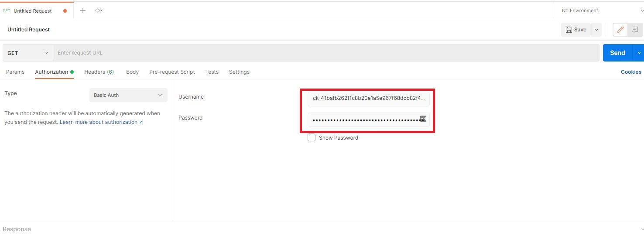Open the Headers (6) tab

coord(99,72)
